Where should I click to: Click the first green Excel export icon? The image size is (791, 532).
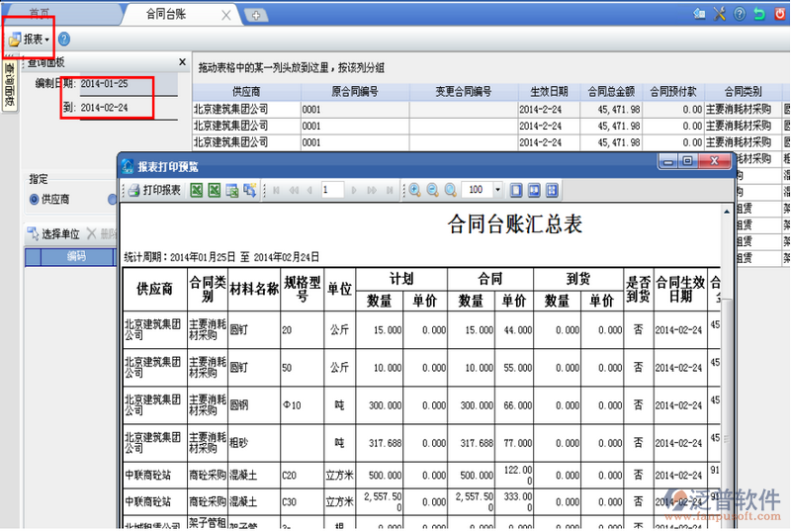(196, 190)
